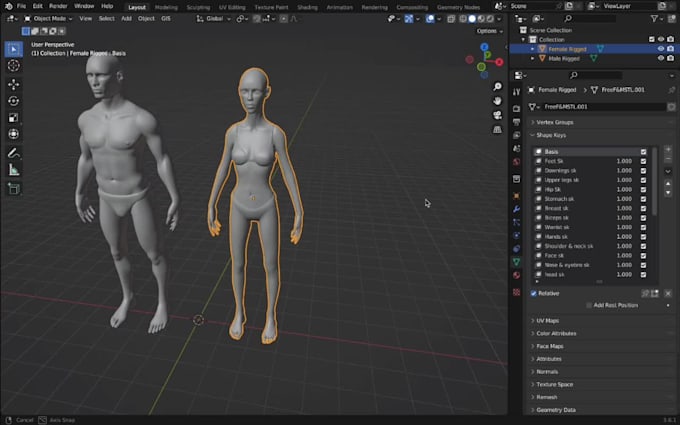The width and height of the screenshot is (680, 425).
Task: Open the Tool properties tab
Action: 516,92
